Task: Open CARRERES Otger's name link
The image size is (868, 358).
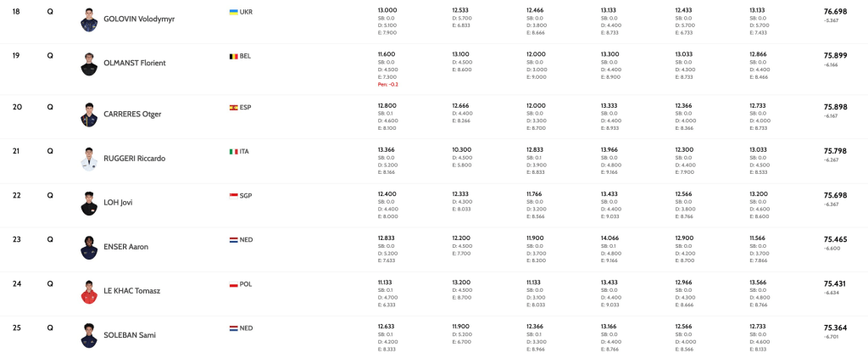Action: (132, 115)
